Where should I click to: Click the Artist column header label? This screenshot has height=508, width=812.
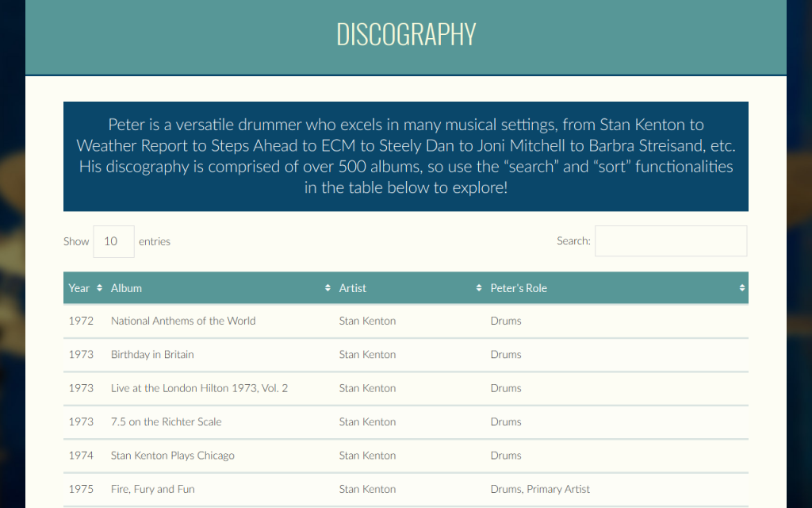pos(353,288)
